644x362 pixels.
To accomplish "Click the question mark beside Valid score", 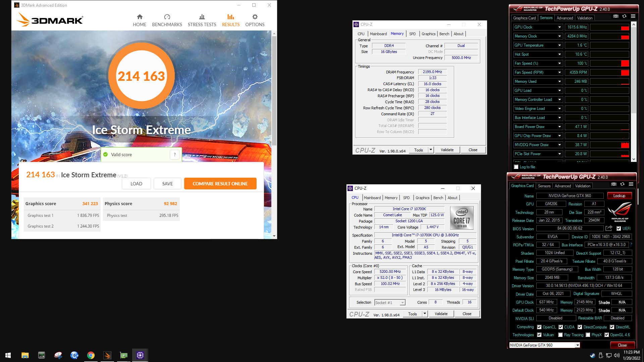I will click(175, 155).
